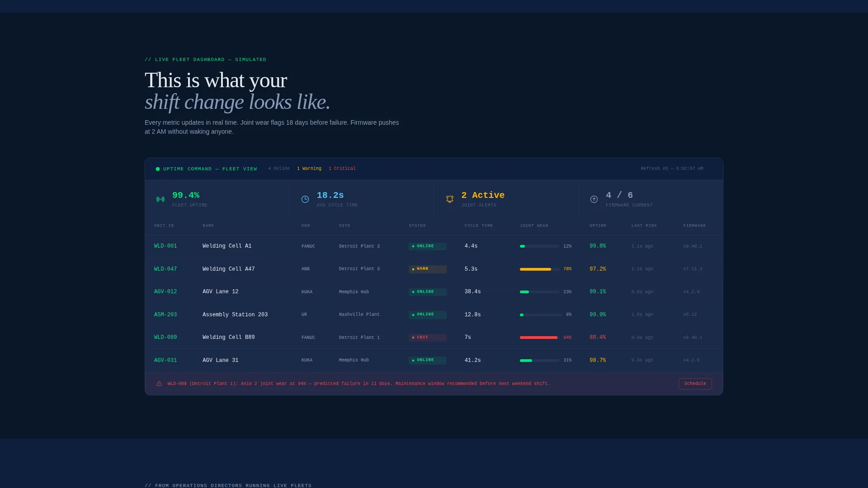The image size is (868, 488).
Task: Click the avg cycle time clock icon
Action: [305, 199]
